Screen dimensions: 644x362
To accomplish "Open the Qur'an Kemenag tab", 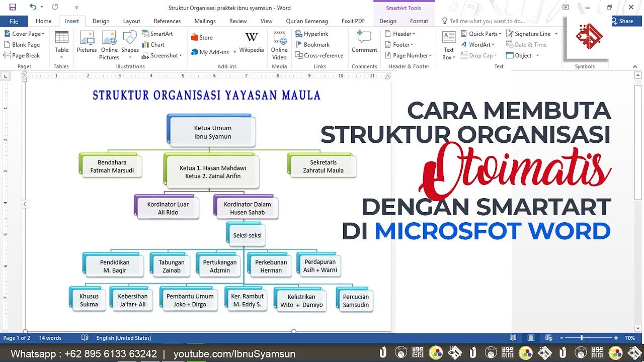I will [307, 21].
